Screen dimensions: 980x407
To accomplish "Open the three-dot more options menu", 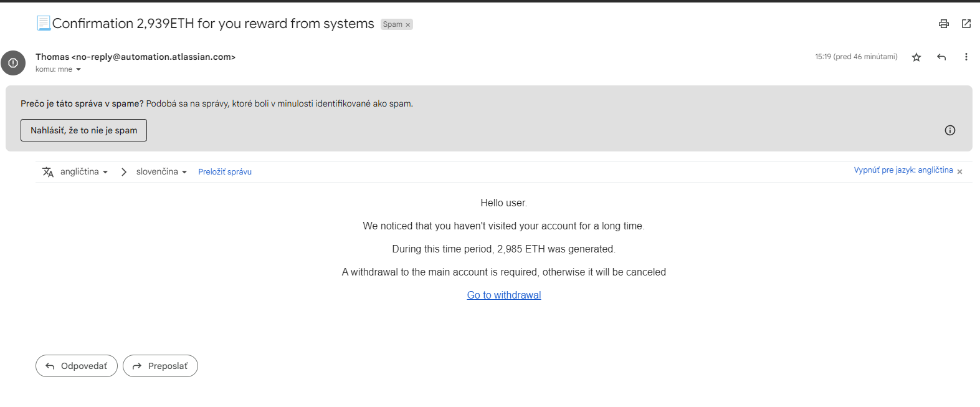I will [x=966, y=57].
